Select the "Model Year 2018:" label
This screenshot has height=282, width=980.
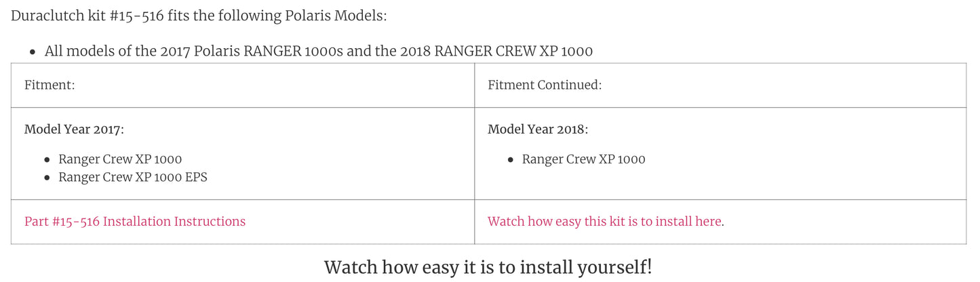538,129
